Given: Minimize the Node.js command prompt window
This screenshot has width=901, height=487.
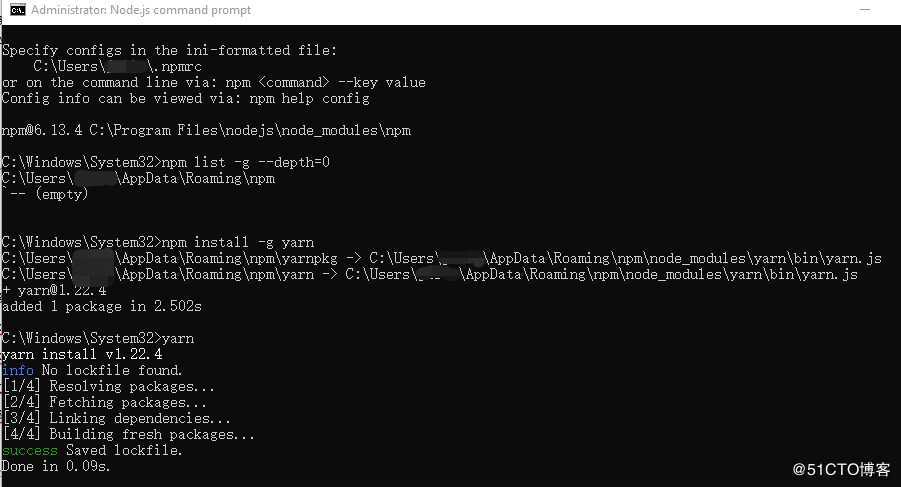Looking at the screenshot, I should coord(864,10).
